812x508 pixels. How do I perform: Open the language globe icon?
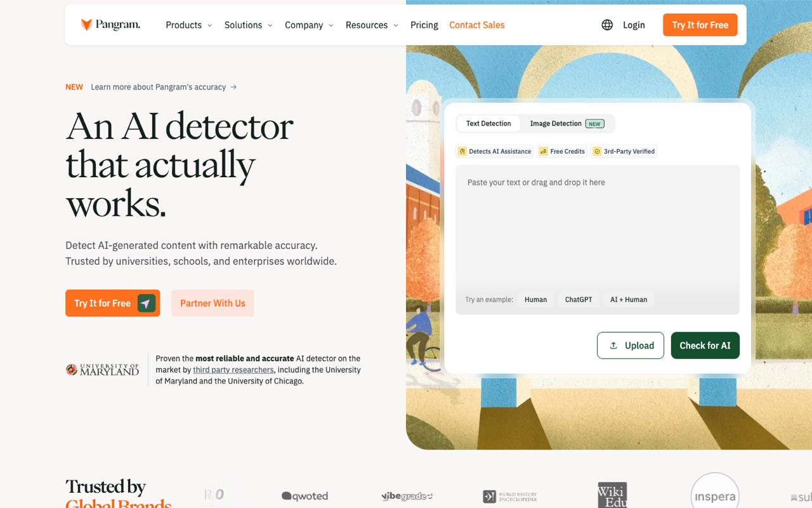pos(607,25)
